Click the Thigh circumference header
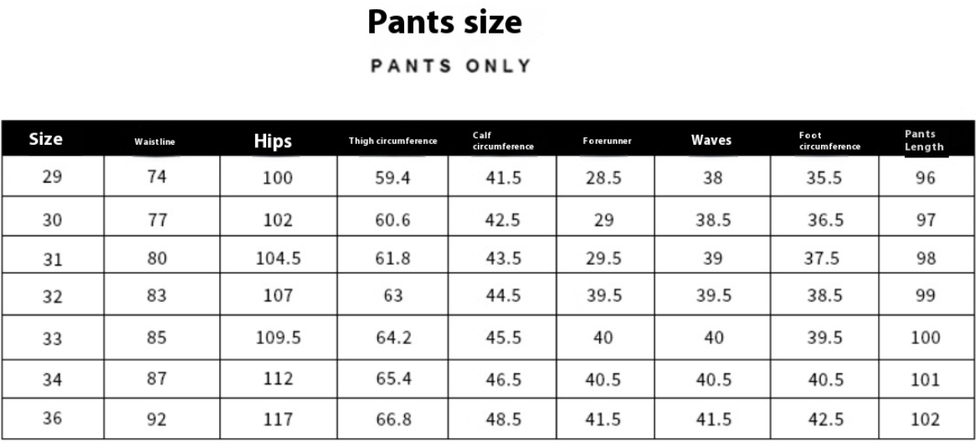 coord(393,141)
